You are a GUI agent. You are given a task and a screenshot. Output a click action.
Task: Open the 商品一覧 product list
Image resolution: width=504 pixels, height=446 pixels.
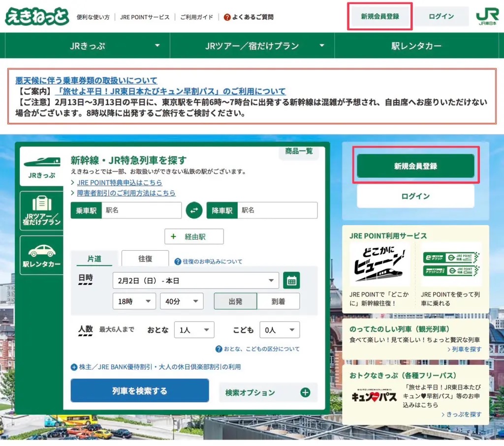299,151
